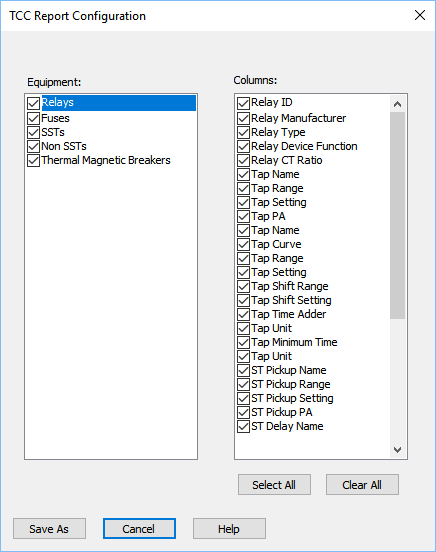The image size is (436, 552).
Task: Toggle ST Pickup PA checkbox
Action: point(243,412)
